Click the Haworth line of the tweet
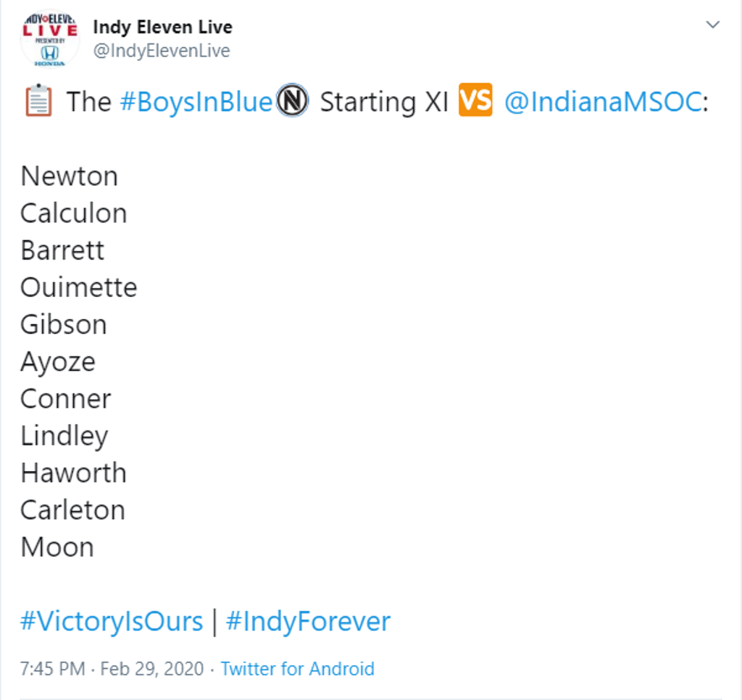 (73, 473)
